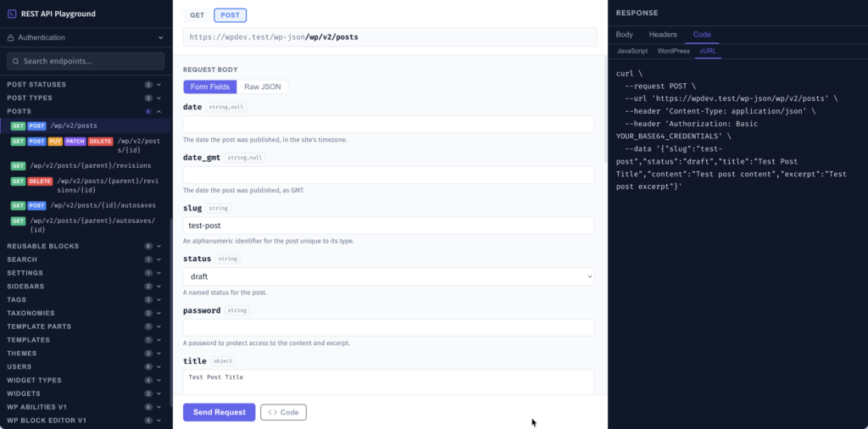Click the DELETE badge on the /wp/v2/posts/{id} row
The width and height of the screenshot is (868, 429).
[100, 142]
